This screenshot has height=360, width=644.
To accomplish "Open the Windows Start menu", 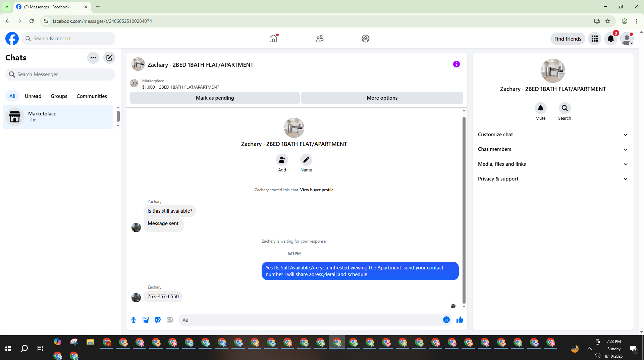I will [x=8, y=349].
